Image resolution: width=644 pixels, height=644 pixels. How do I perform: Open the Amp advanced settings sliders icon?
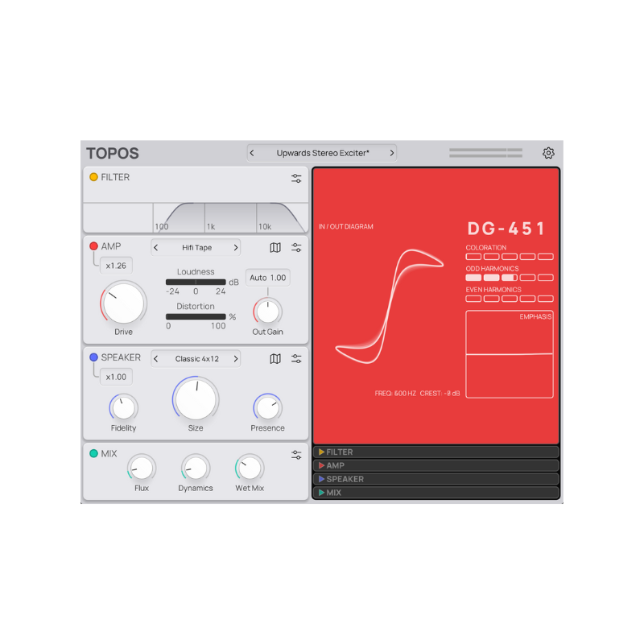coord(296,247)
